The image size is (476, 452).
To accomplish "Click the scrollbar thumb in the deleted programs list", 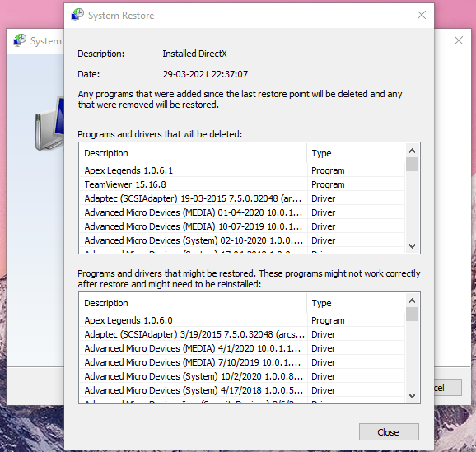I will (x=412, y=164).
